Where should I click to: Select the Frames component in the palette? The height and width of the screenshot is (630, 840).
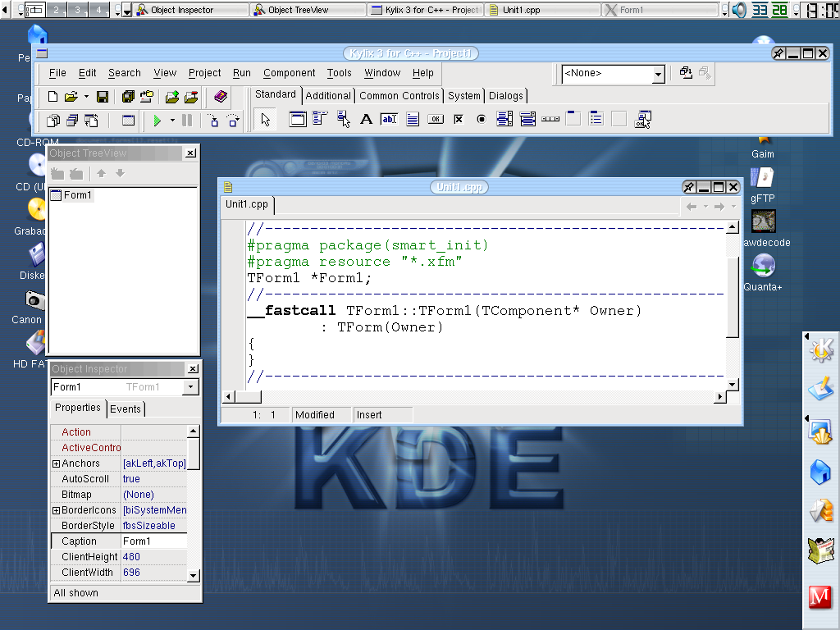pos(297,119)
